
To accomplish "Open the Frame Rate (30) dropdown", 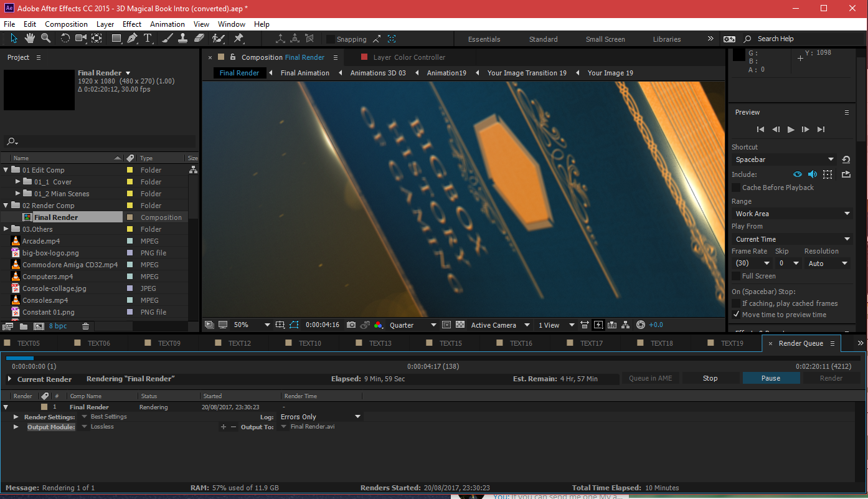I will [x=752, y=264].
